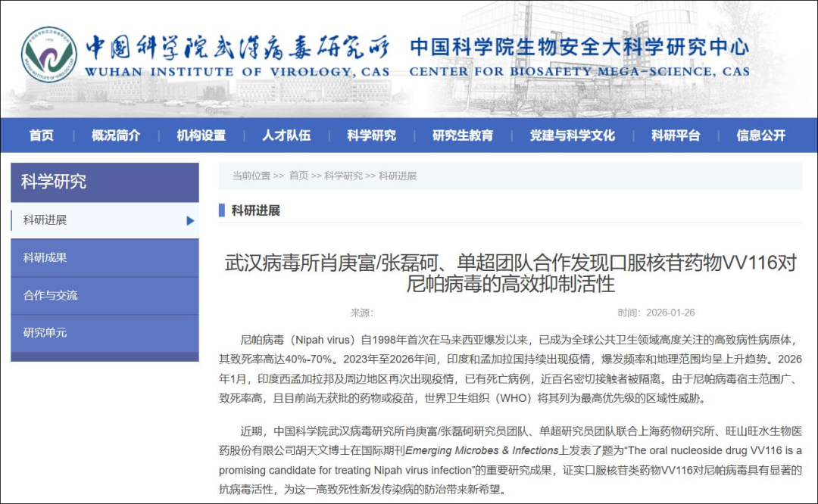The width and height of the screenshot is (818, 504).
Task: Open the 研究生教育 navigation menu item
Action: point(462,135)
